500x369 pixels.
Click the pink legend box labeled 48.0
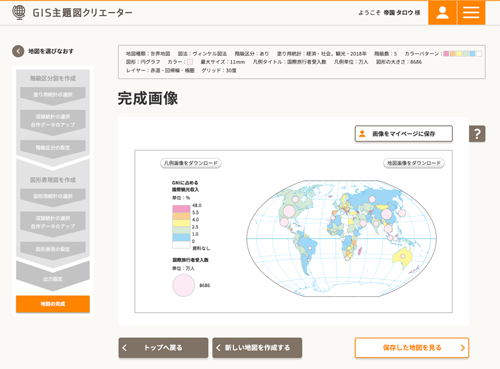point(181,209)
